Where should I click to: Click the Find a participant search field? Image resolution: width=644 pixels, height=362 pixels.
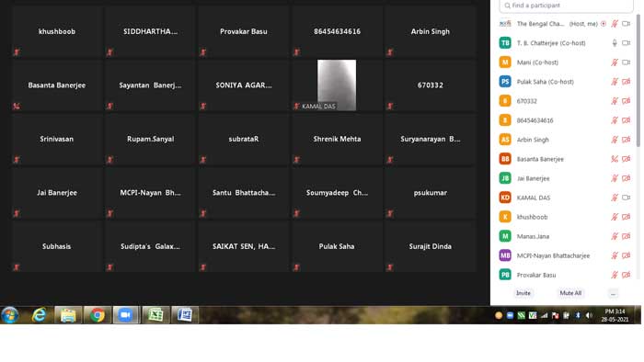566,6
